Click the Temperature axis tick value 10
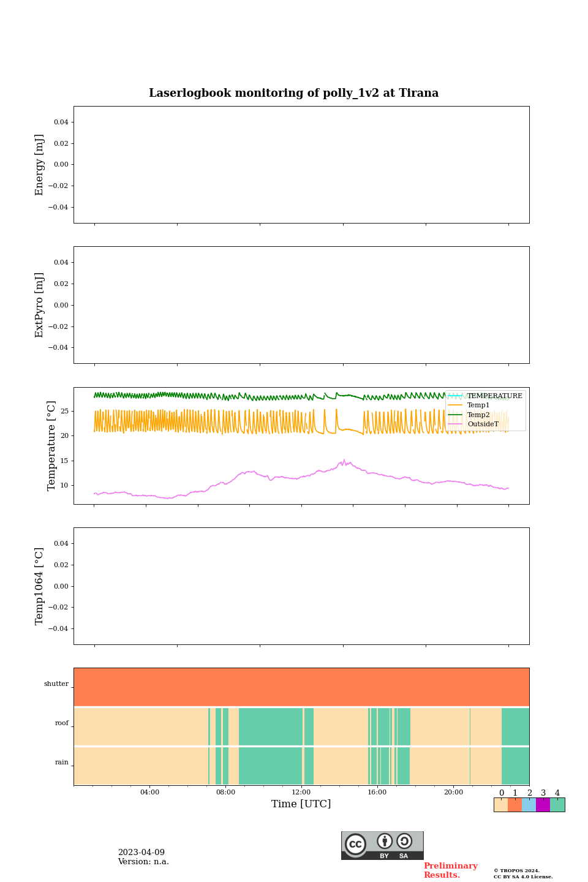Image resolution: width=588 pixels, height=882 pixels. click(64, 486)
